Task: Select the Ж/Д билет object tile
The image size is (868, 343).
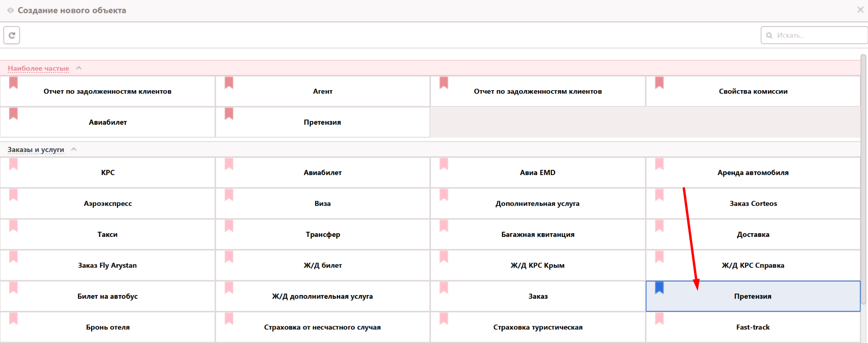Action: [x=322, y=265]
